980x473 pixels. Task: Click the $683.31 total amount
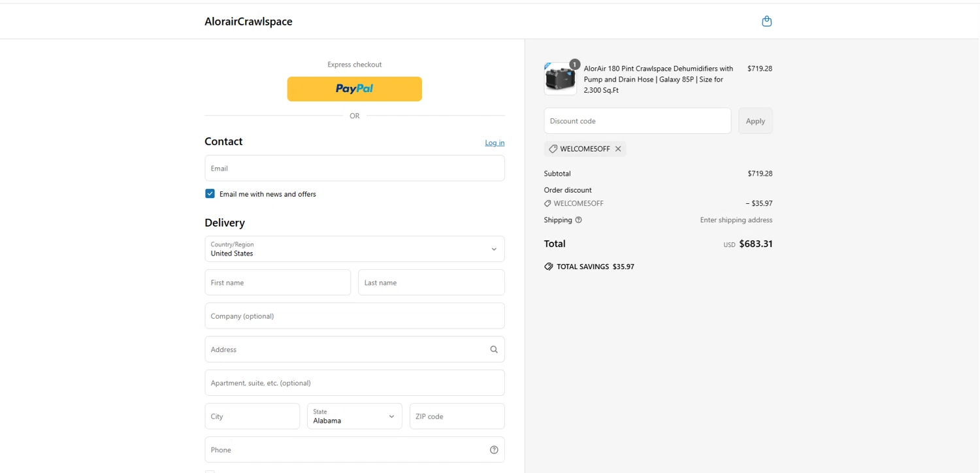coord(756,244)
